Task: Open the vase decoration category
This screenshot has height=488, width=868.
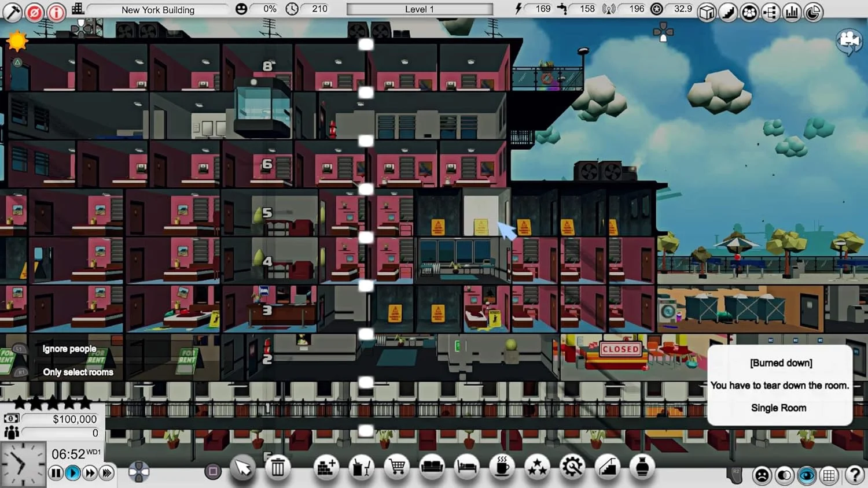Action: (642, 467)
